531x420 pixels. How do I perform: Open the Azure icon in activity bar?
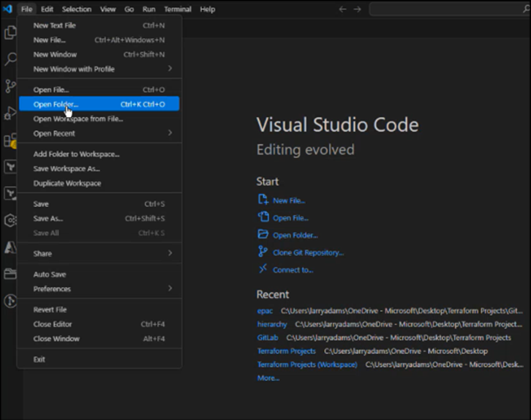[10, 247]
